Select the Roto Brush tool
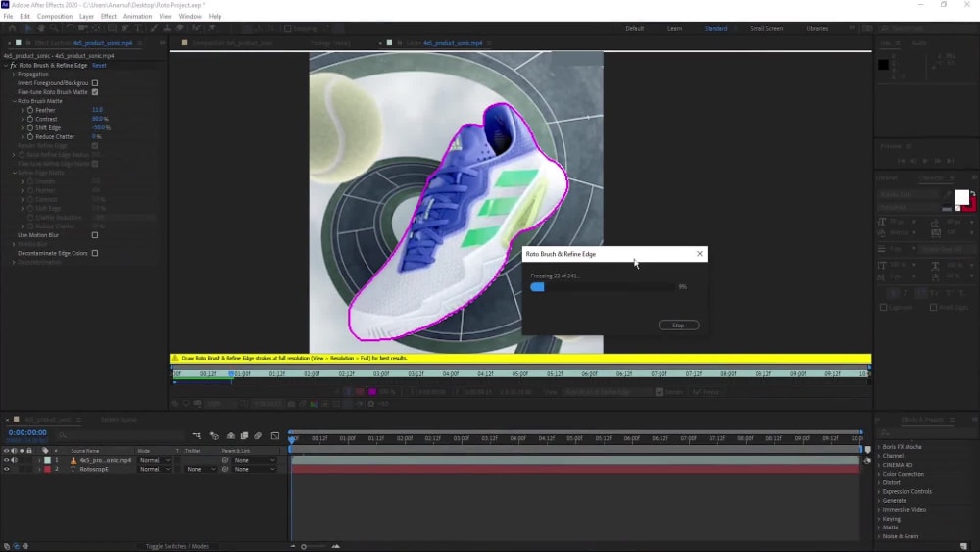Viewport: 980px width, 552px height. tap(196, 28)
